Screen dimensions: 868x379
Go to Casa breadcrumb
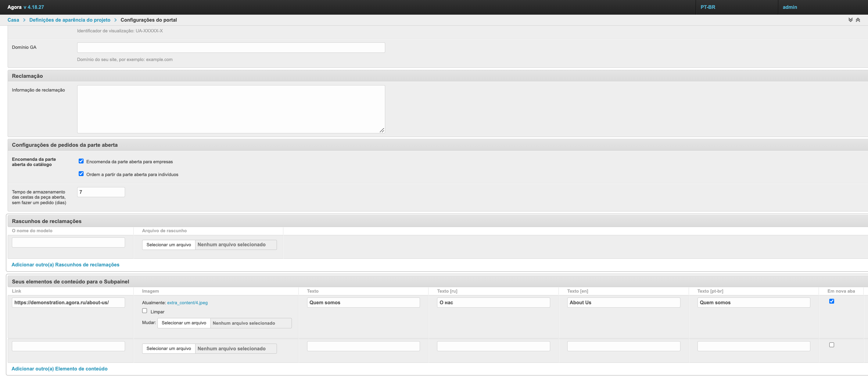(13, 20)
